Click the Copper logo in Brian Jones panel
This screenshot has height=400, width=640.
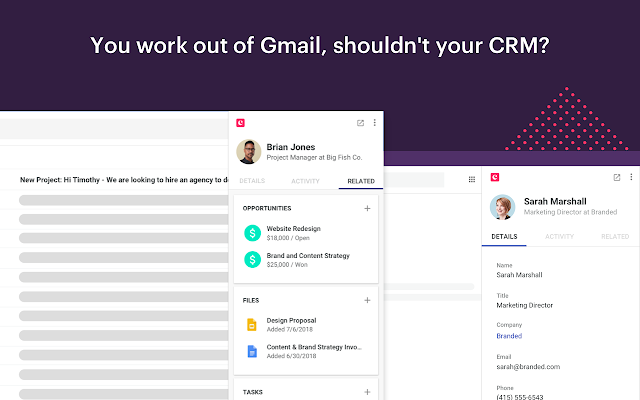(x=240, y=123)
